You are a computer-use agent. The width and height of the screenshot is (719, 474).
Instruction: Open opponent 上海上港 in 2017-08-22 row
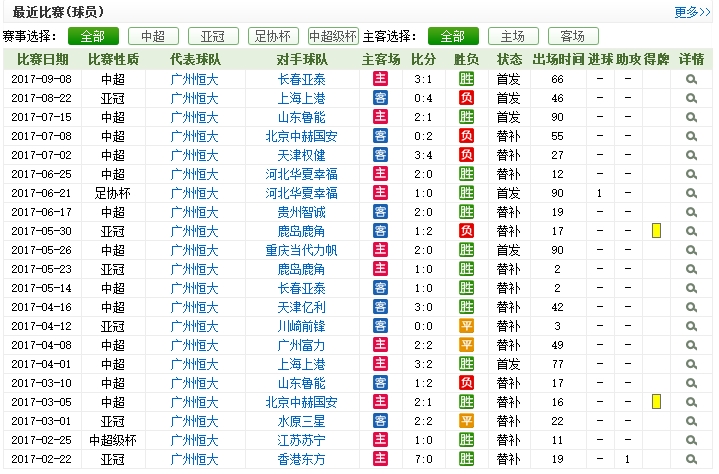(302, 98)
